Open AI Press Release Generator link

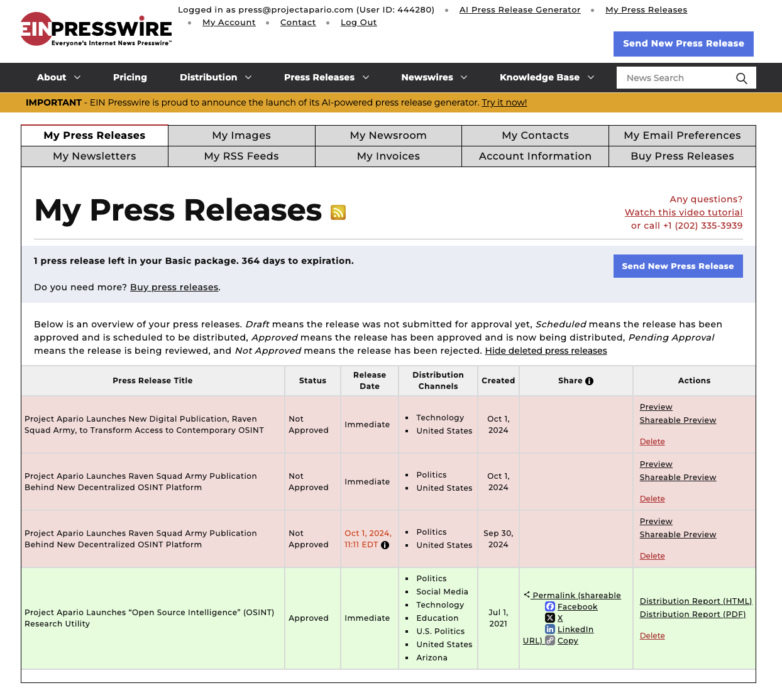[x=520, y=10]
